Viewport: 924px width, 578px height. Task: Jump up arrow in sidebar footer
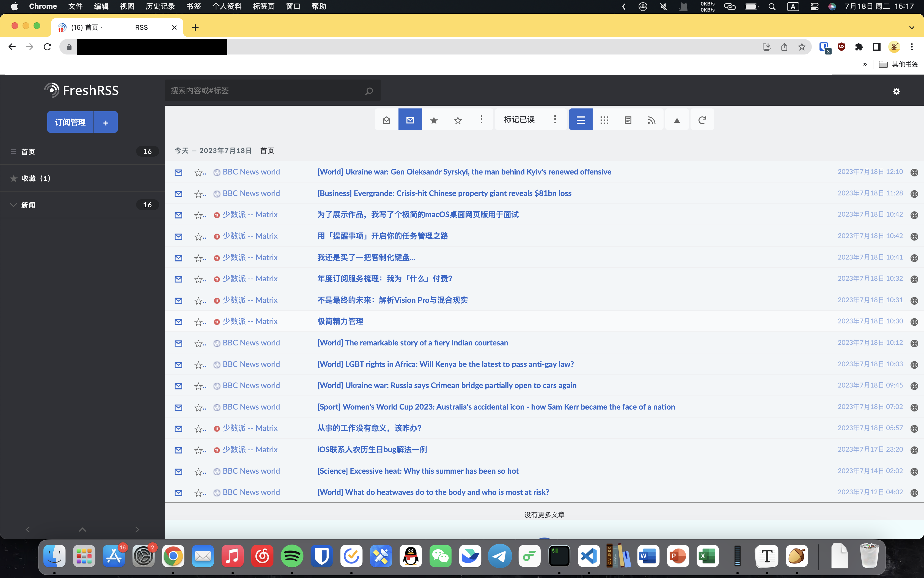coord(82,530)
